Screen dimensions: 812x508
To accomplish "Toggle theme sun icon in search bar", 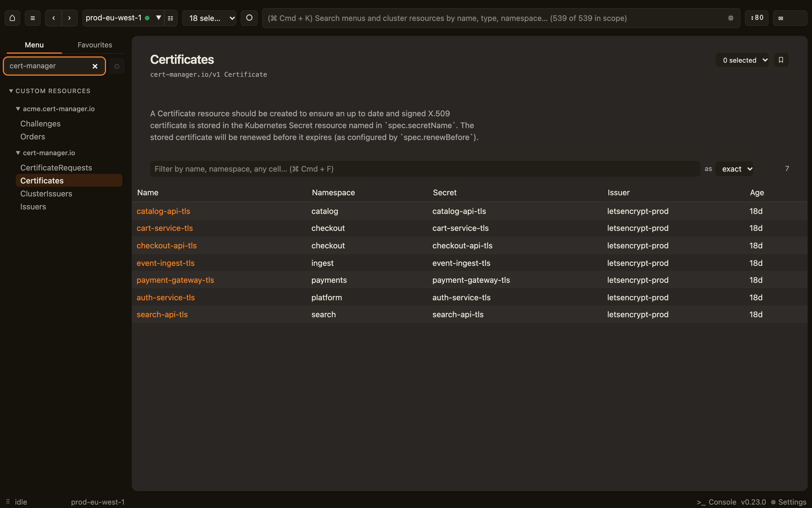I will click(x=731, y=18).
